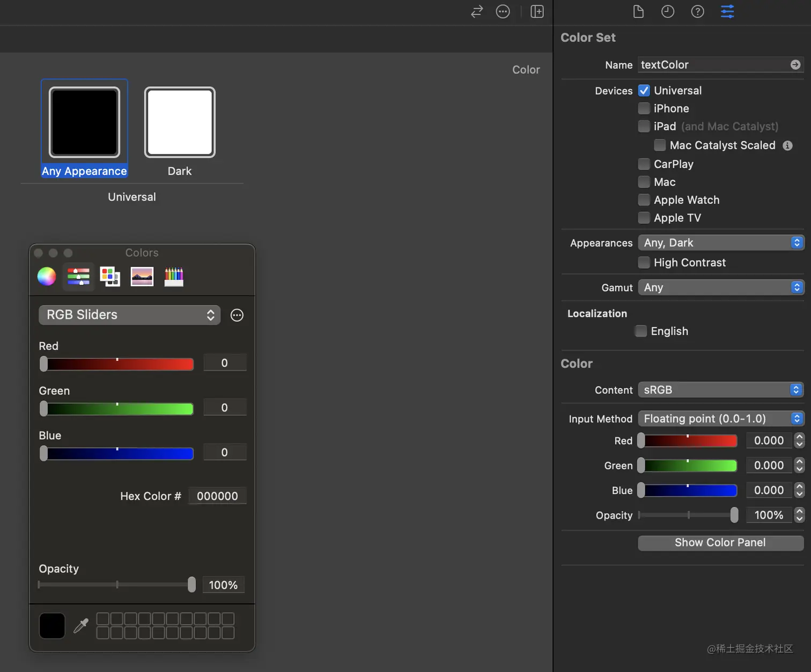Show info for Mac Catalyst Scaled
The height and width of the screenshot is (672, 811).
coord(787,145)
